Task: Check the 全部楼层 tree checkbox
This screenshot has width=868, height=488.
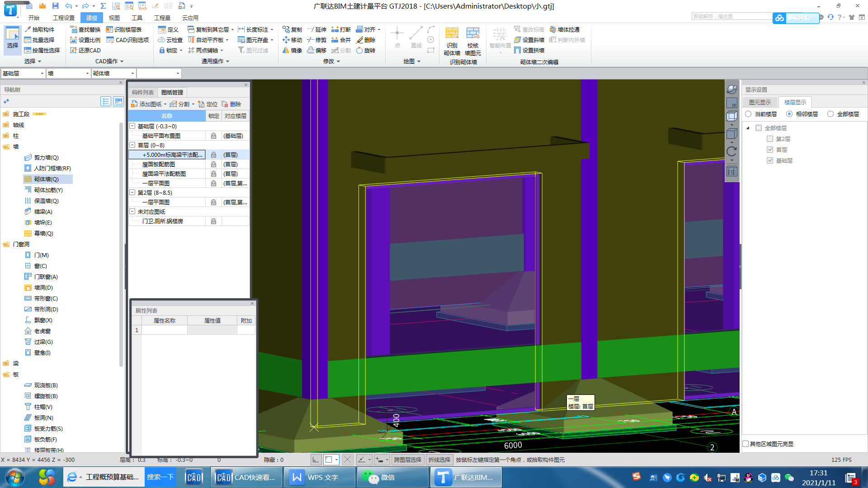Action: tap(759, 128)
